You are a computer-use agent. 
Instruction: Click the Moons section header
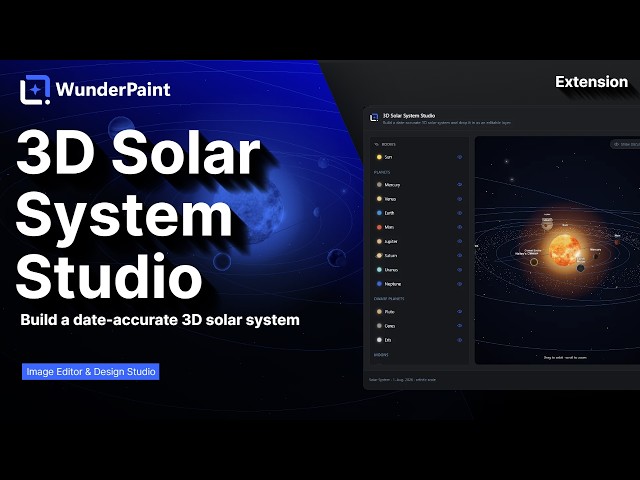point(381,355)
